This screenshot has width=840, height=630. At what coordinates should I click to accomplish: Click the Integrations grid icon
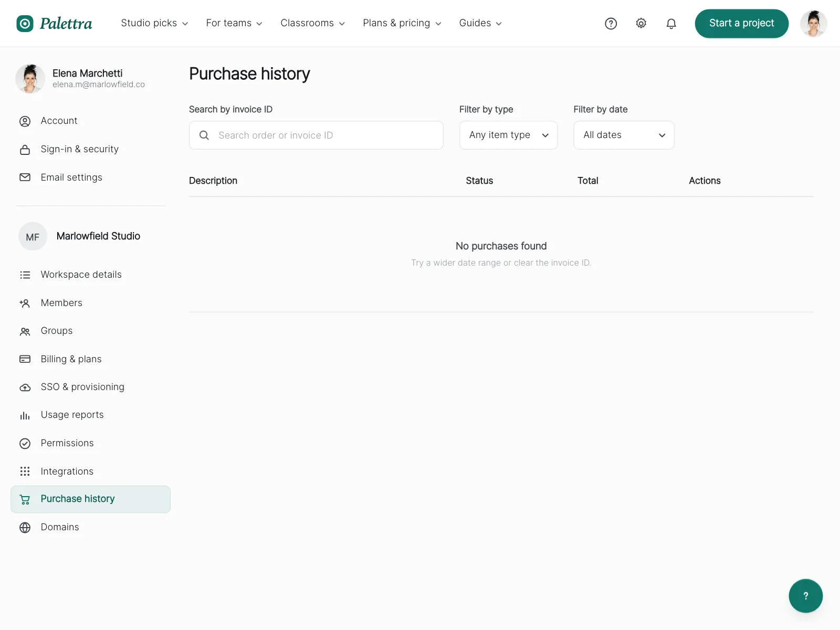[x=25, y=471]
